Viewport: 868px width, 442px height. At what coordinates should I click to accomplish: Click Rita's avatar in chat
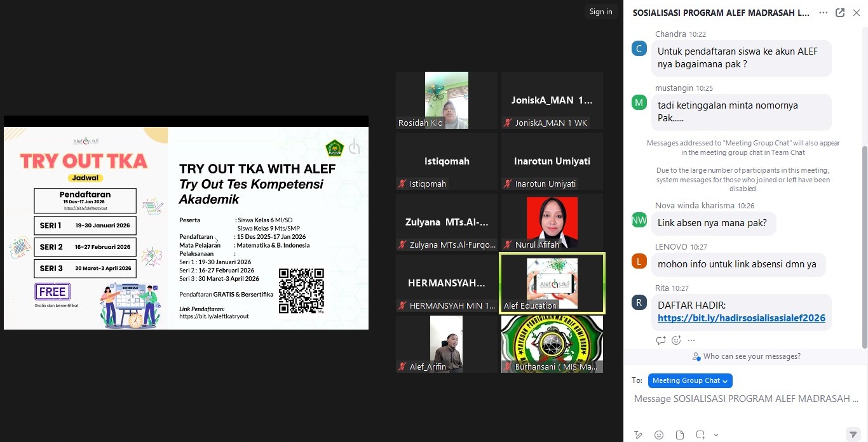click(639, 302)
